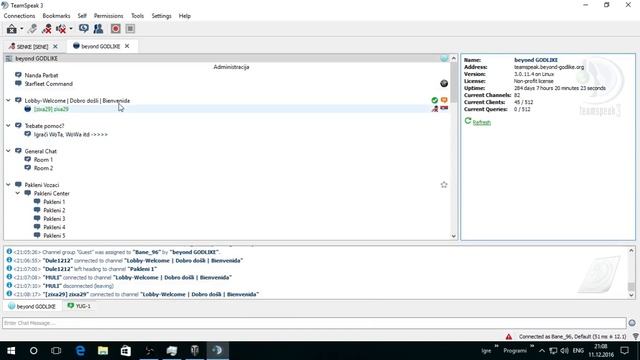Screen dimensions: 640x360
Task: Close the beyond GODLIKE server tab
Action: pyautogui.click(x=127, y=46)
